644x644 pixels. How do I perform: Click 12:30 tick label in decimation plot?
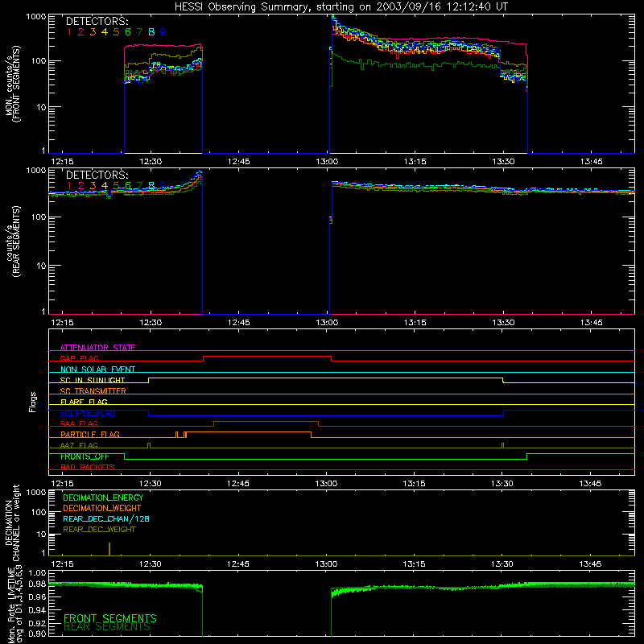pyautogui.click(x=150, y=564)
